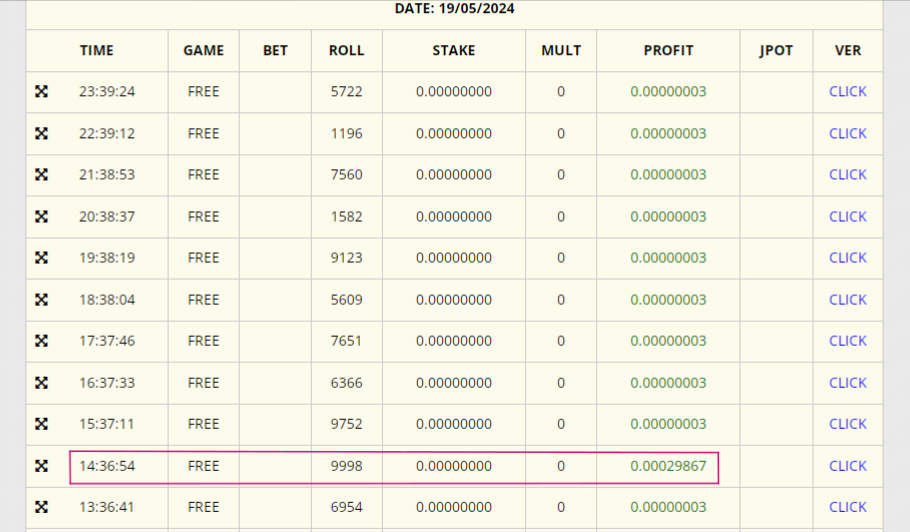Click the STAKE column header

pyautogui.click(x=454, y=50)
